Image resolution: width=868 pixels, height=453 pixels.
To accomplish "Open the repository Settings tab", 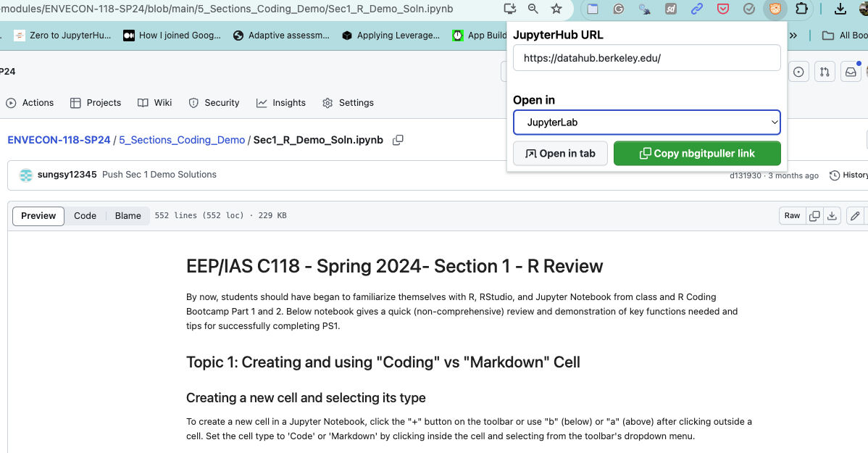I will [349, 102].
